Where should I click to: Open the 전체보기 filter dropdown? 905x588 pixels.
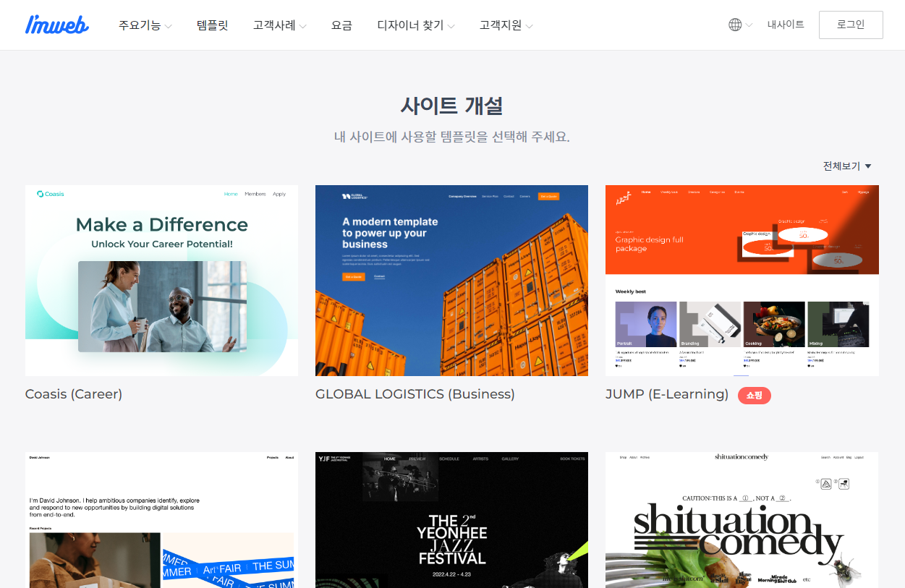(847, 166)
